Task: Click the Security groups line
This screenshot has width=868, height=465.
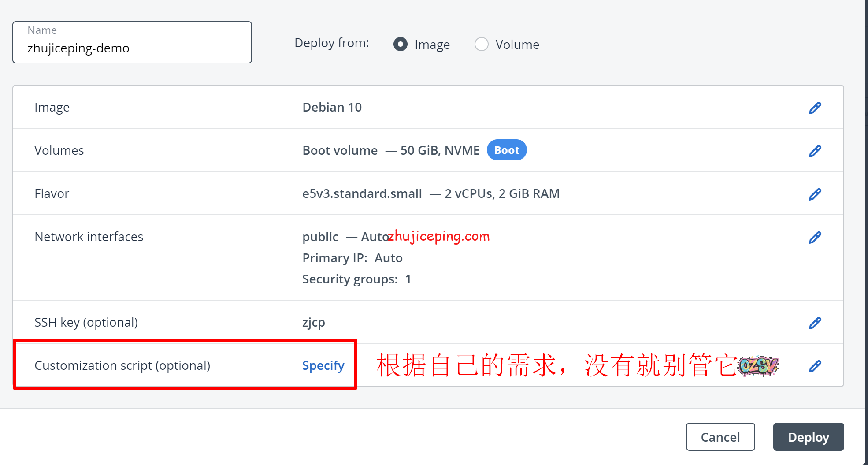Action: coord(356,279)
